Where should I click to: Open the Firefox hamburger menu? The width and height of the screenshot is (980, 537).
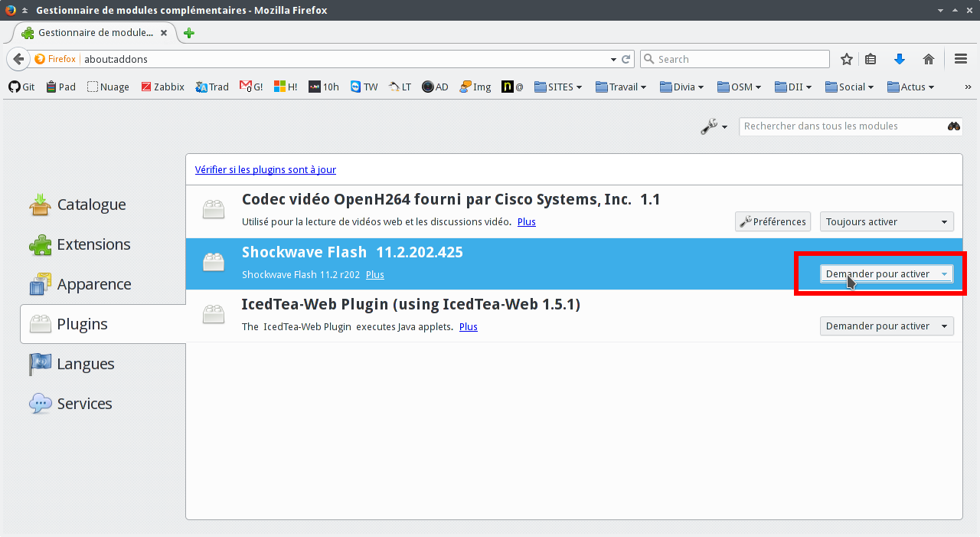click(x=961, y=59)
